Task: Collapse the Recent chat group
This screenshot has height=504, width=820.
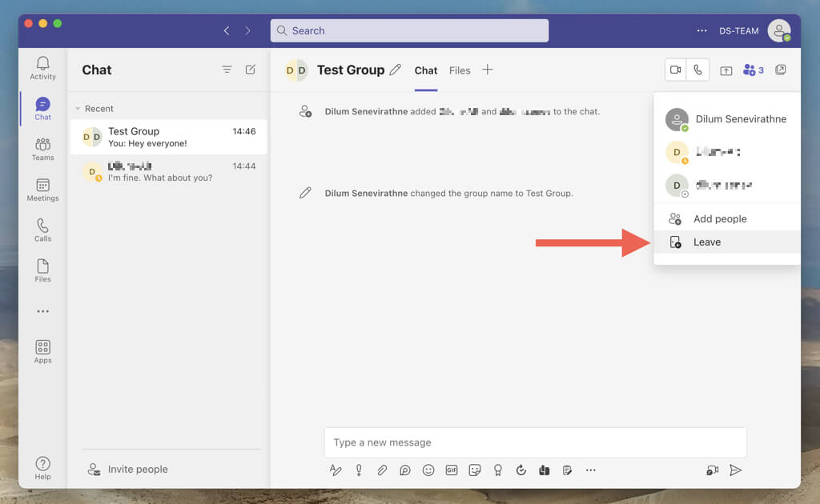Action: click(x=78, y=109)
